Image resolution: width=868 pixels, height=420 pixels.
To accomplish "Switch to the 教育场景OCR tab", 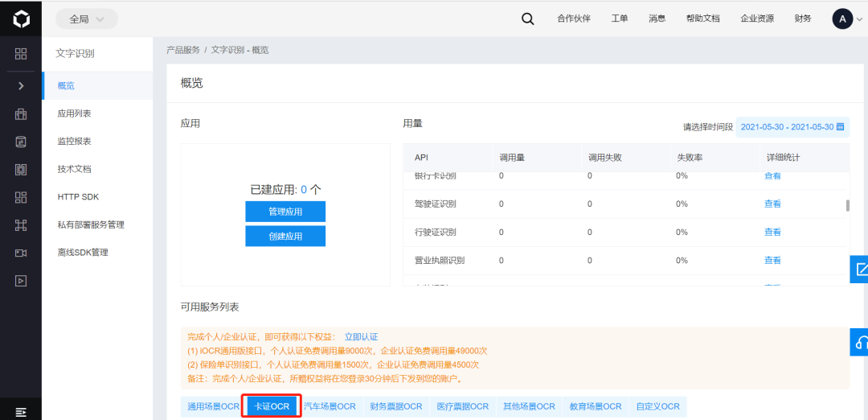I will (x=595, y=406).
